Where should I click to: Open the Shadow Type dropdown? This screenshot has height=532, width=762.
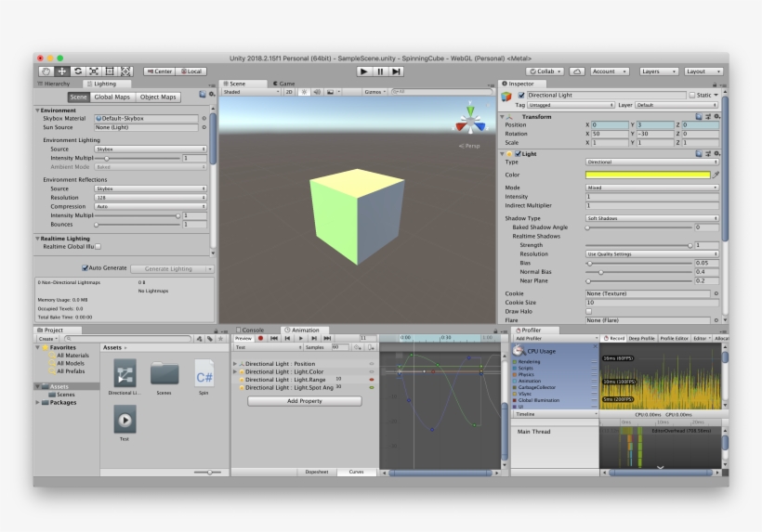click(652, 218)
